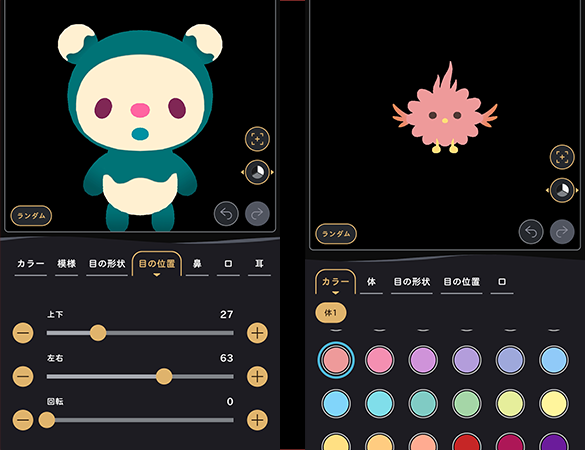Click the undo arrow under the bear preview
585x450 pixels.
tap(226, 214)
